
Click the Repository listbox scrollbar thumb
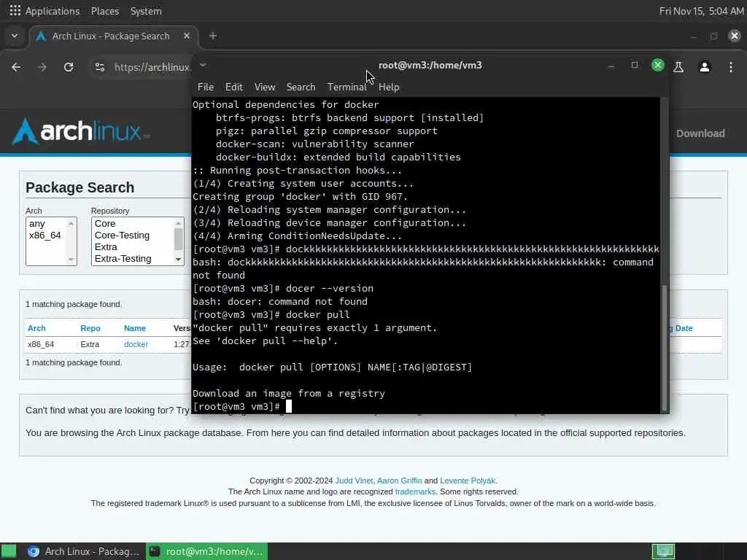pyautogui.click(x=178, y=239)
